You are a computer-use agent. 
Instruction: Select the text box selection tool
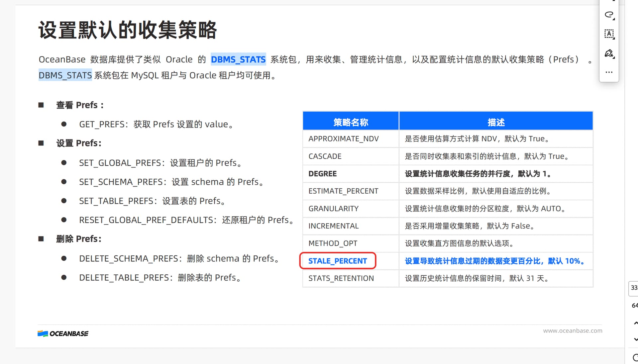click(608, 34)
